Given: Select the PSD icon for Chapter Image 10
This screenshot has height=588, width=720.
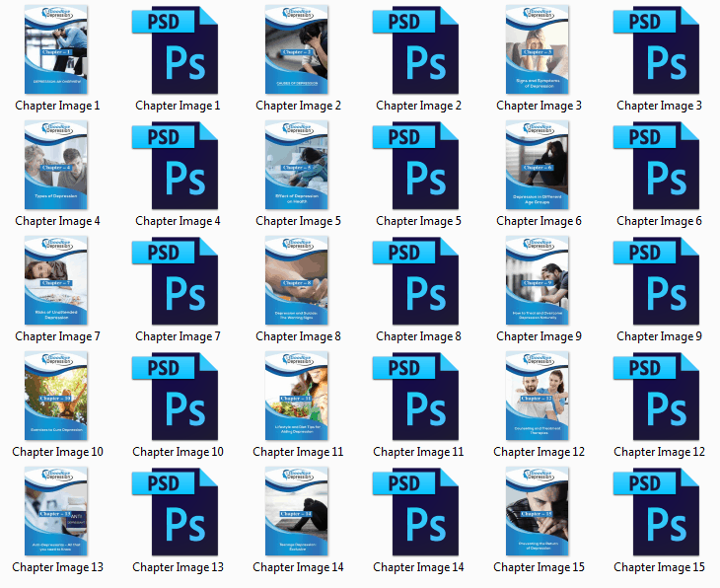Looking at the screenshot, I should pyautogui.click(x=178, y=396).
